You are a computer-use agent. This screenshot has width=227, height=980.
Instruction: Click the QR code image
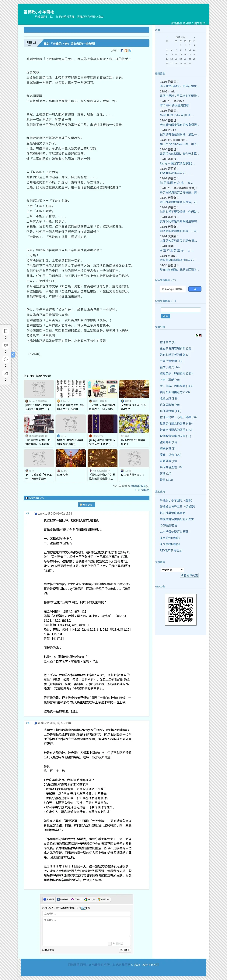(x=181, y=609)
